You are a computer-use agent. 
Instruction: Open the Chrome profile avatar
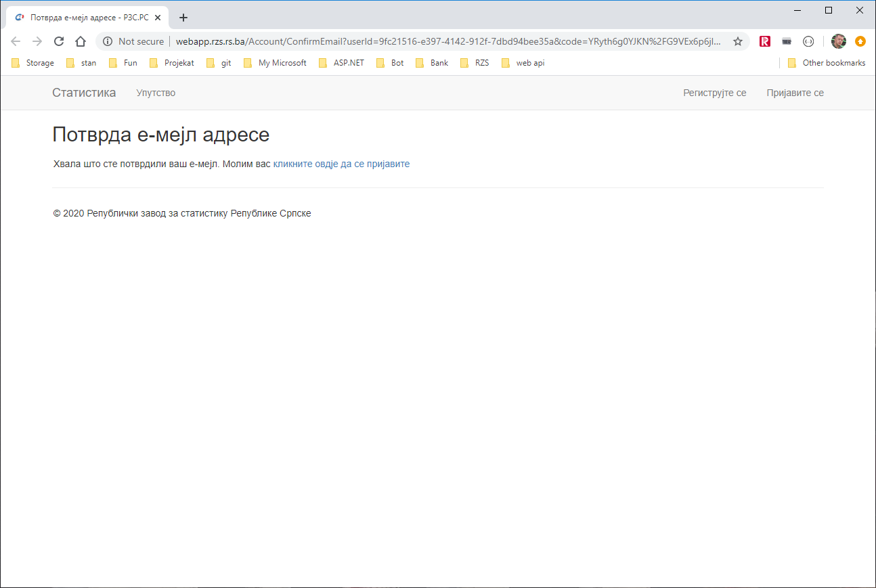(x=839, y=41)
